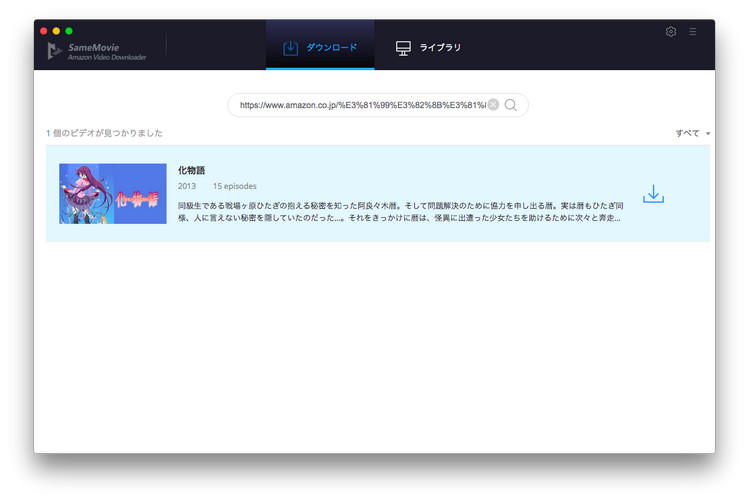This screenshot has width=749, height=502.
Task: Click the SameMovie logo icon
Action: click(54, 51)
